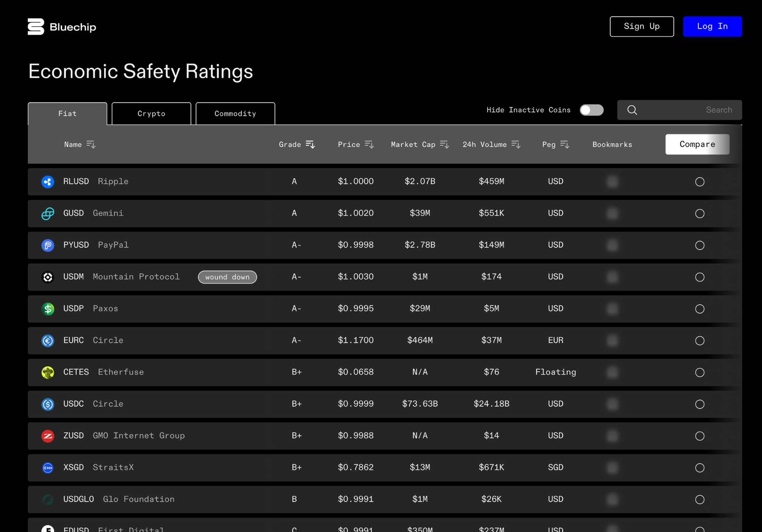Click the $24.18B volume value
Viewport: 762px width, 532px height.
(491, 404)
